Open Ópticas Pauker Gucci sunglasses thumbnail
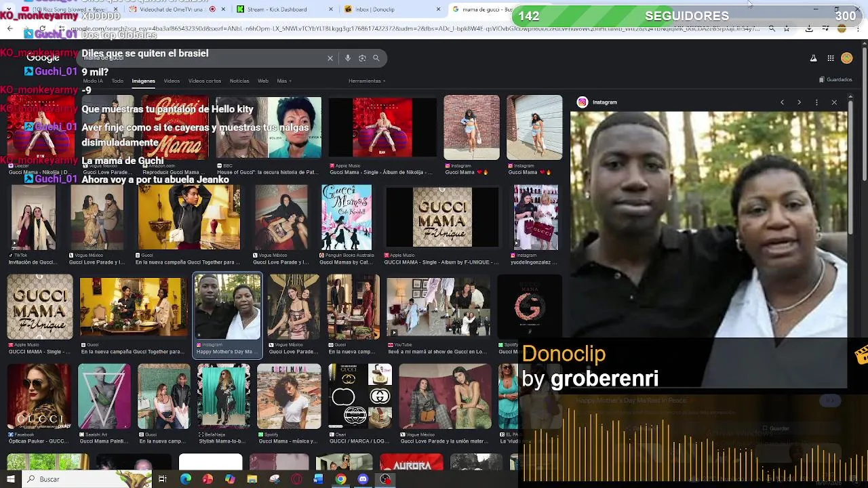Screen dimensions: 868x488 pos(39,396)
